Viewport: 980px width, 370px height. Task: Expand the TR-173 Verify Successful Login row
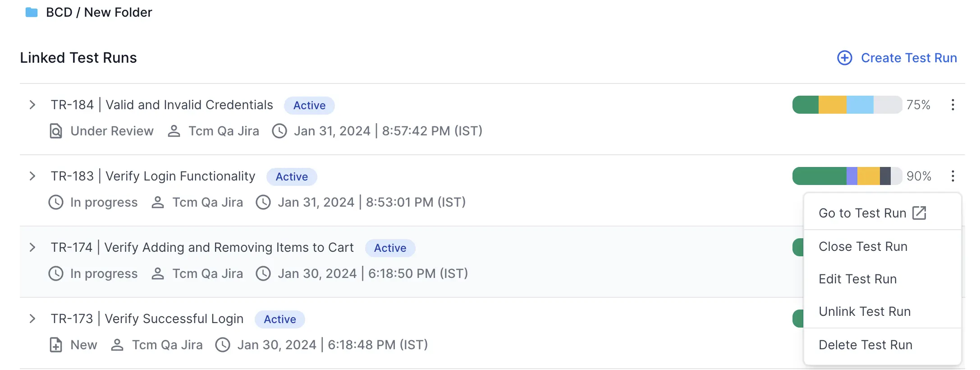(32, 319)
